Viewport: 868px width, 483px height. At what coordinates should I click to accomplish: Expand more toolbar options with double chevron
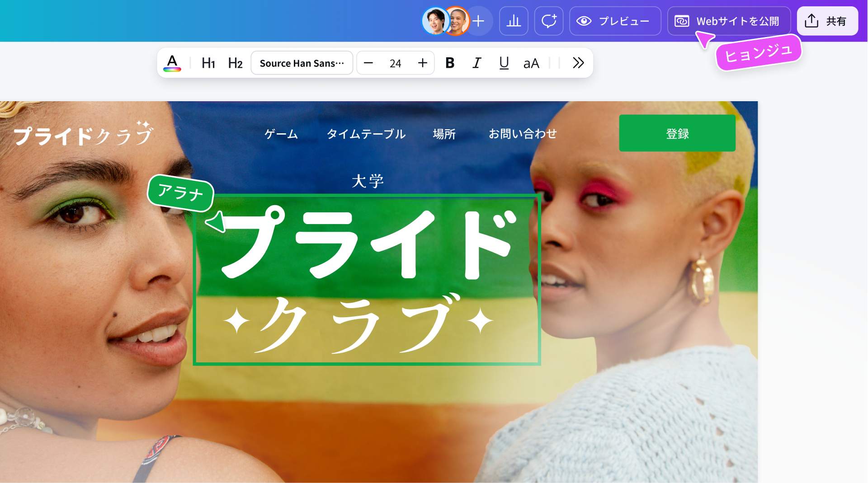pyautogui.click(x=578, y=63)
